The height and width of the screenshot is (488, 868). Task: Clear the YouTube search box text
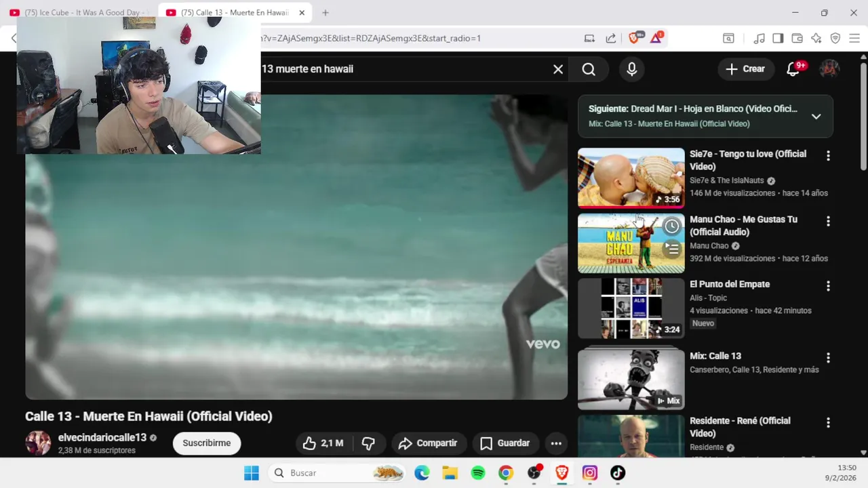(x=558, y=69)
